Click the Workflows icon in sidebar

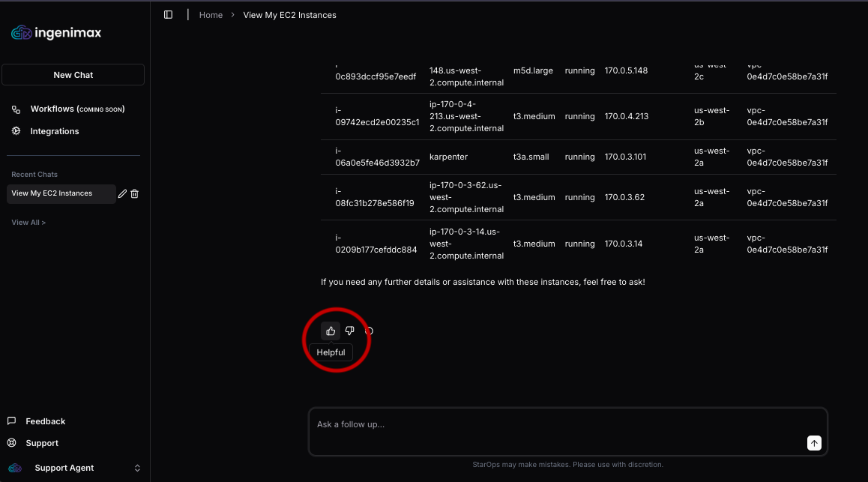click(16, 109)
